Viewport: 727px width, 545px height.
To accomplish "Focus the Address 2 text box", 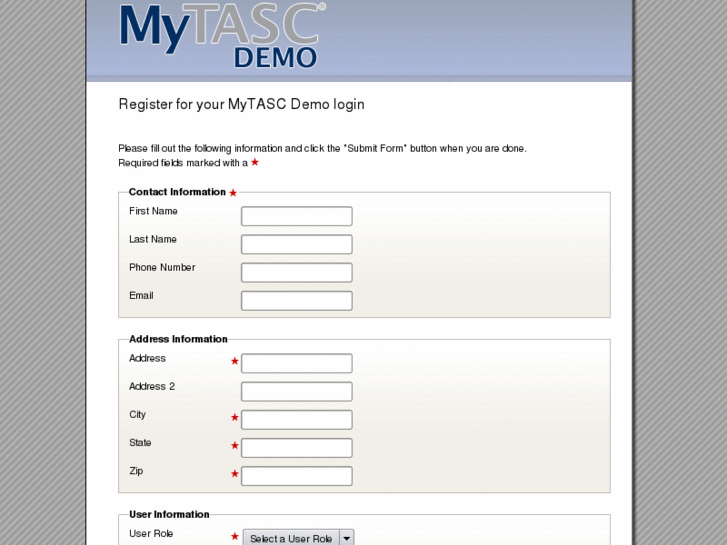I will tap(297, 392).
